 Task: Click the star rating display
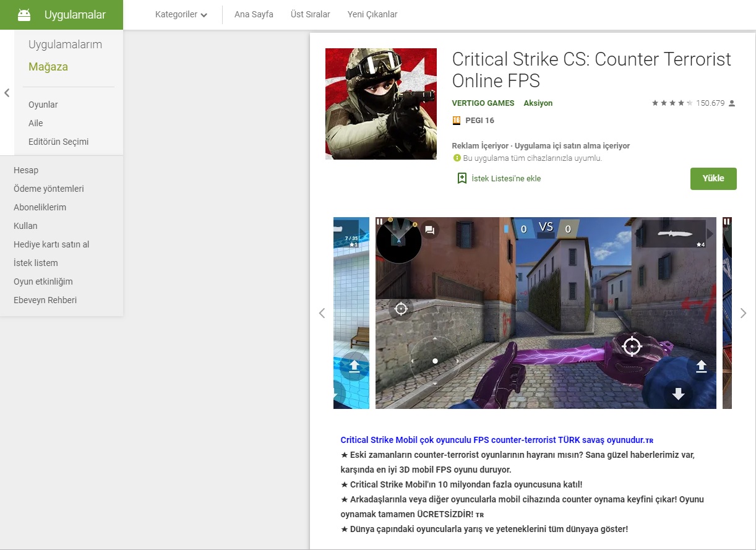[671, 103]
